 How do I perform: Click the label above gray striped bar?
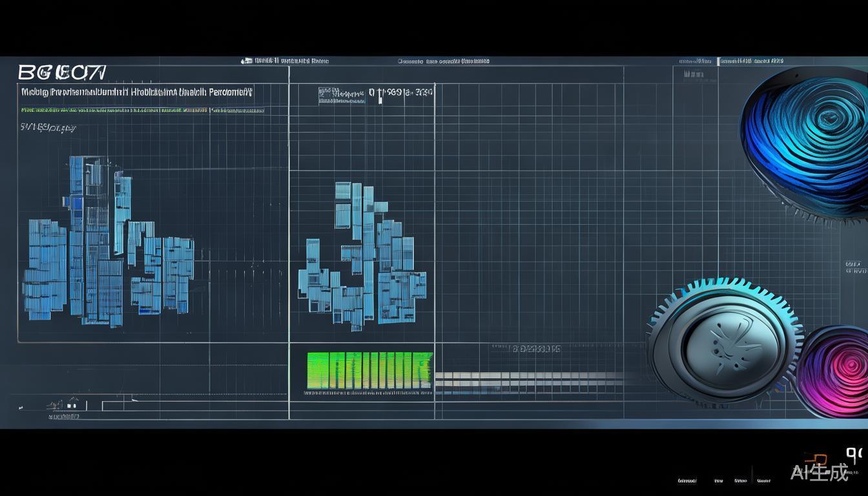pos(535,349)
